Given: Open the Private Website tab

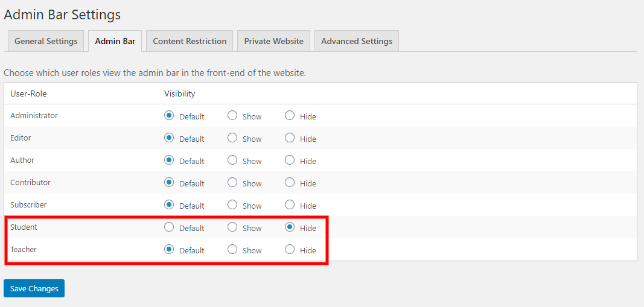Looking at the screenshot, I should (x=273, y=41).
